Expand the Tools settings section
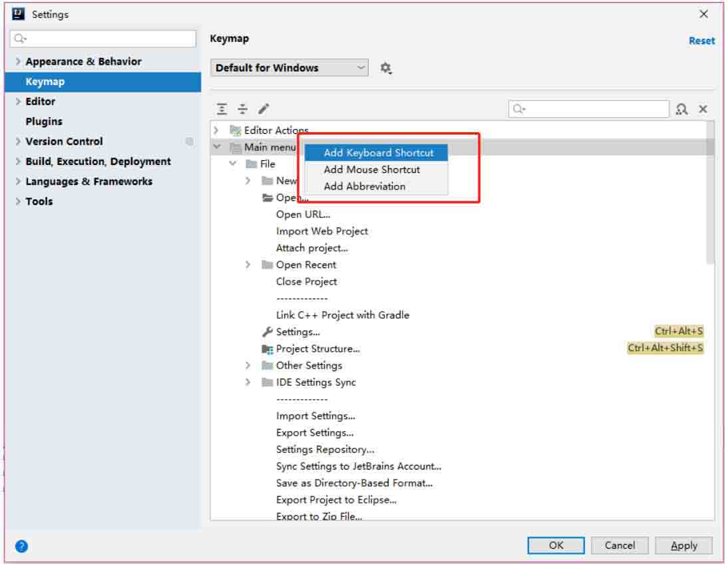The width and height of the screenshot is (728, 566). (18, 201)
